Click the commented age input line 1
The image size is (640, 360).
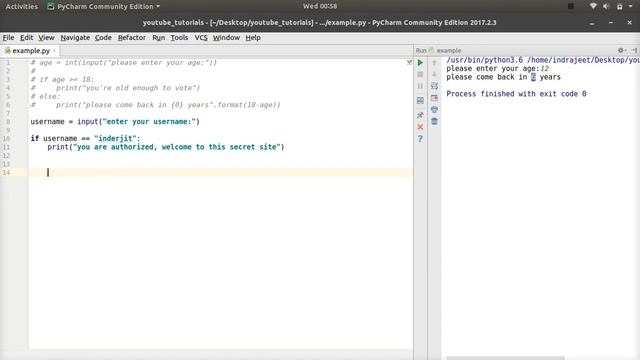124,62
